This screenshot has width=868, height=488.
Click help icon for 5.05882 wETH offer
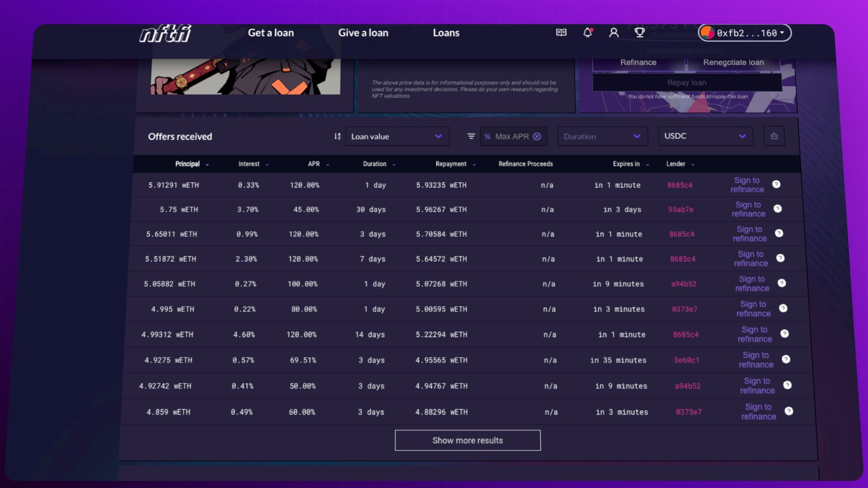pos(782,283)
